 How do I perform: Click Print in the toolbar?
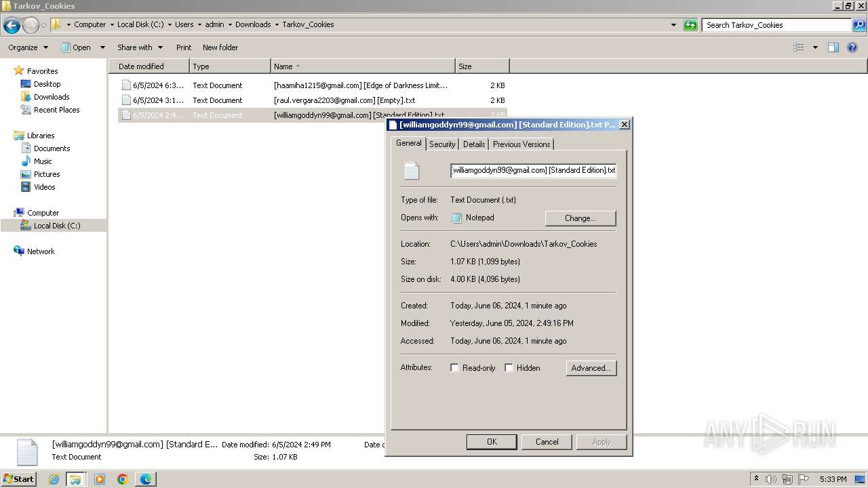[184, 47]
